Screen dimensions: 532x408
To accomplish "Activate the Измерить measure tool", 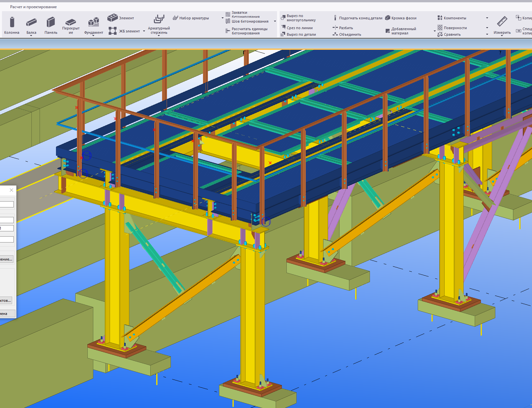I will coord(502,25).
